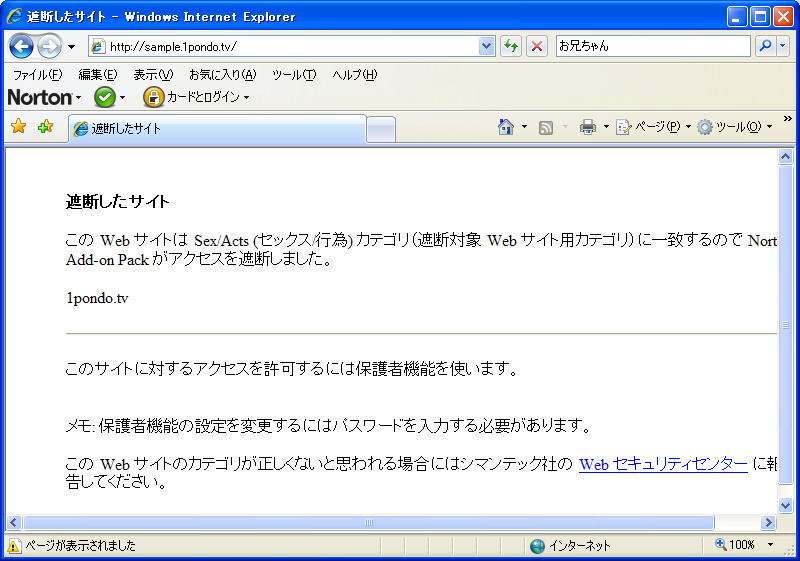Show more command bar items chevron
The width and height of the screenshot is (800, 561).
788,119
